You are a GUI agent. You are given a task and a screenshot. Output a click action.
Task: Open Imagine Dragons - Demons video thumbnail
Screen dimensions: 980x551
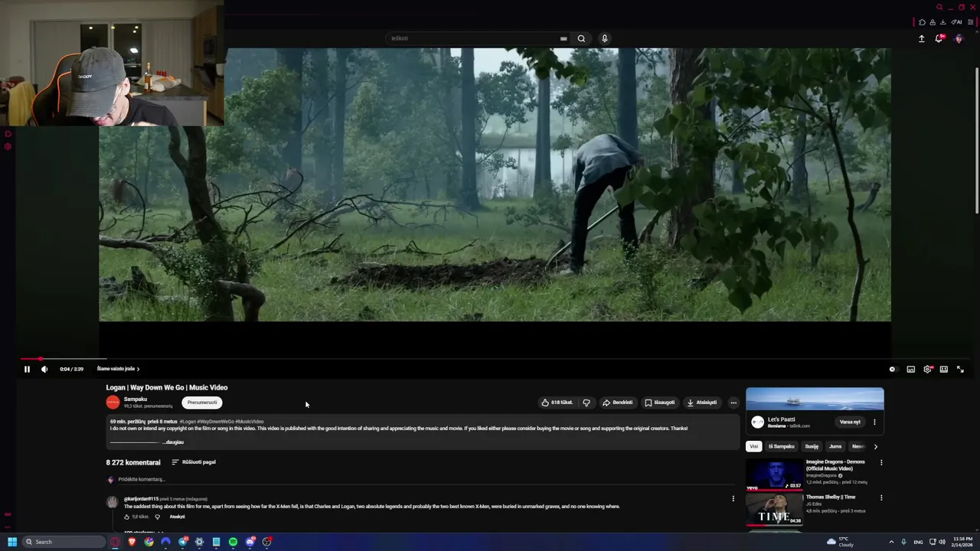(x=775, y=474)
